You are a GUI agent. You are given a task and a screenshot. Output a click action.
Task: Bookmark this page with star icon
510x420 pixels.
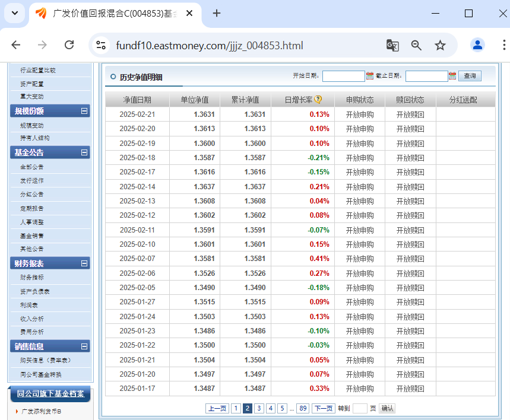click(440, 45)
